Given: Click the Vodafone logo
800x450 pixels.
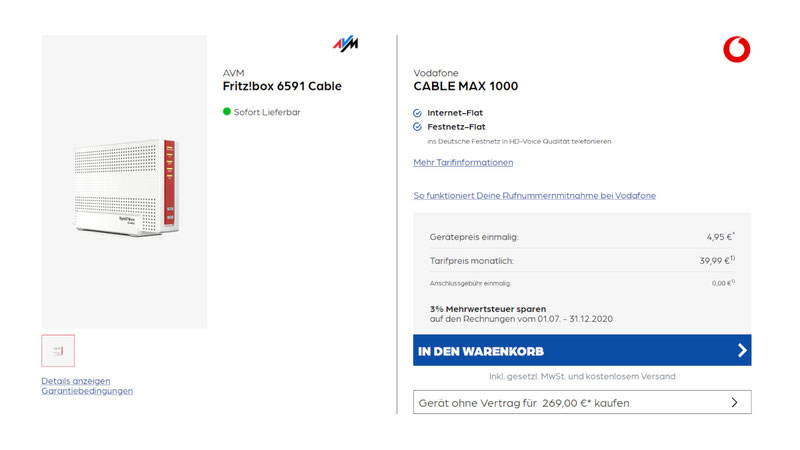Looking at the screenshot, I should [x=736, y=49].
